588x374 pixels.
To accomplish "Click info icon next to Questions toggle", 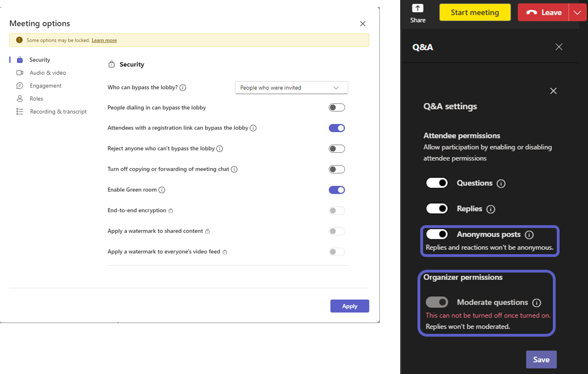I will click(501, 183).
